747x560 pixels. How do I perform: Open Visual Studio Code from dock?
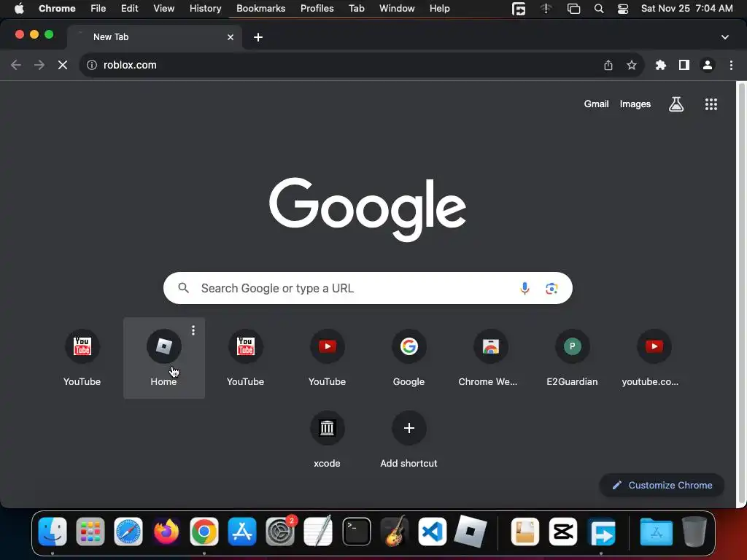[x=432, y=531]
